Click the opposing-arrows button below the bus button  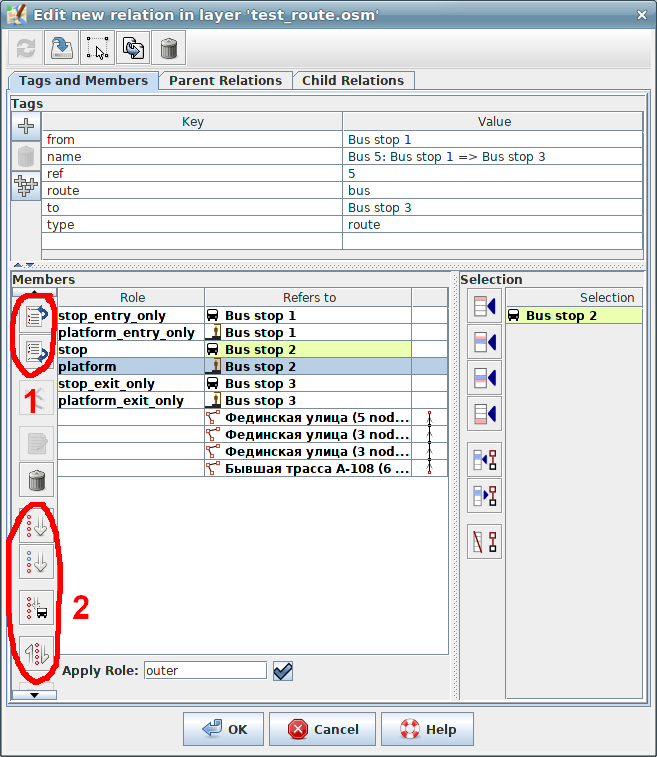(x=36, y=651)
